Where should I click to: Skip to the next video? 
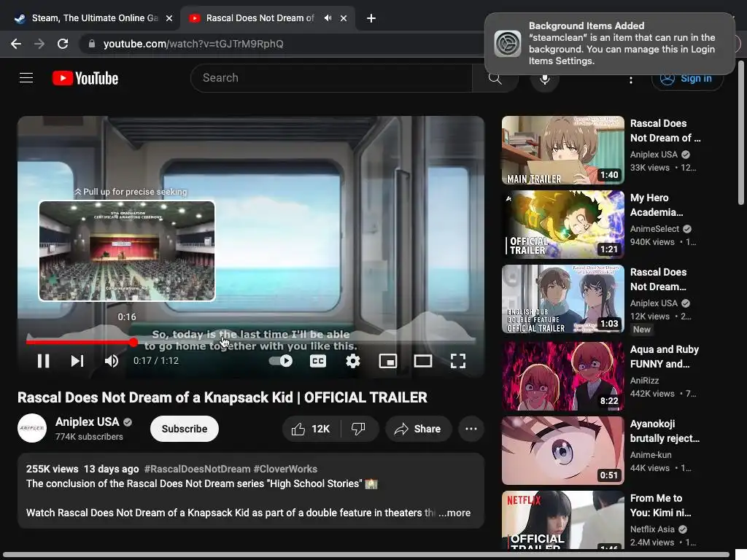click(x=77, y=361)
